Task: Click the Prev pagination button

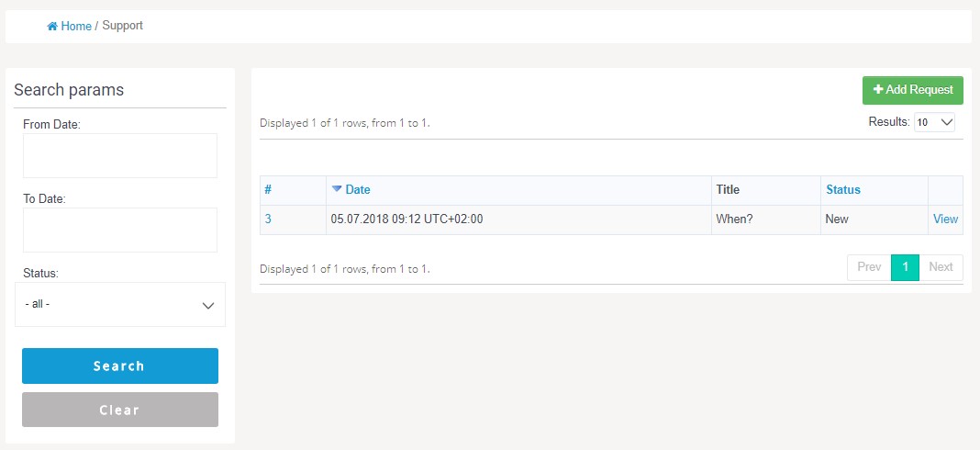Action: click(869, 267)
